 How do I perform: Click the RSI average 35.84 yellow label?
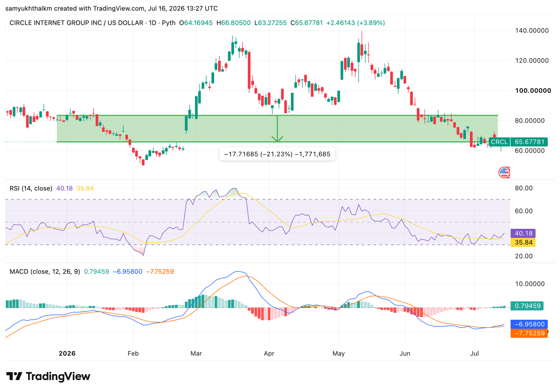(x=523, y=242)
